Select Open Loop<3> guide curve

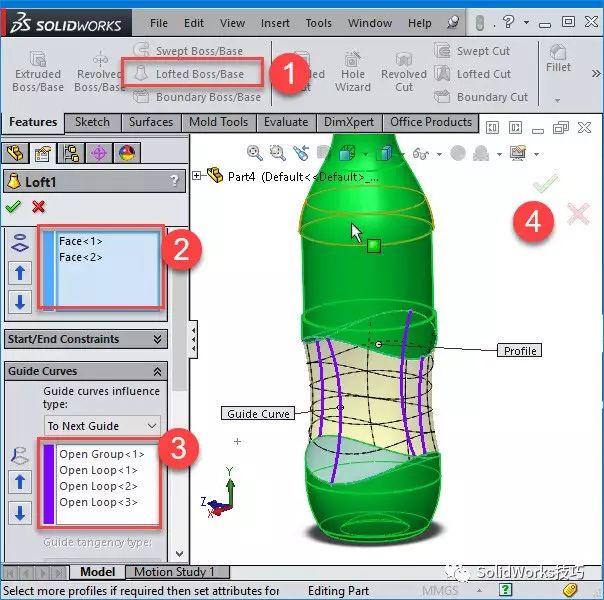point(98,502)
